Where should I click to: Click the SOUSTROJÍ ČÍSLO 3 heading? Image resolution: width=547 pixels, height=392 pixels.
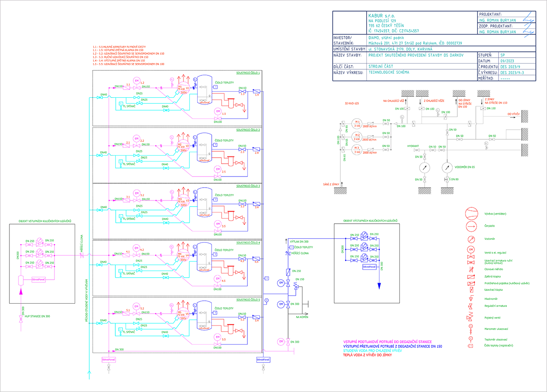tap(248, 186)
